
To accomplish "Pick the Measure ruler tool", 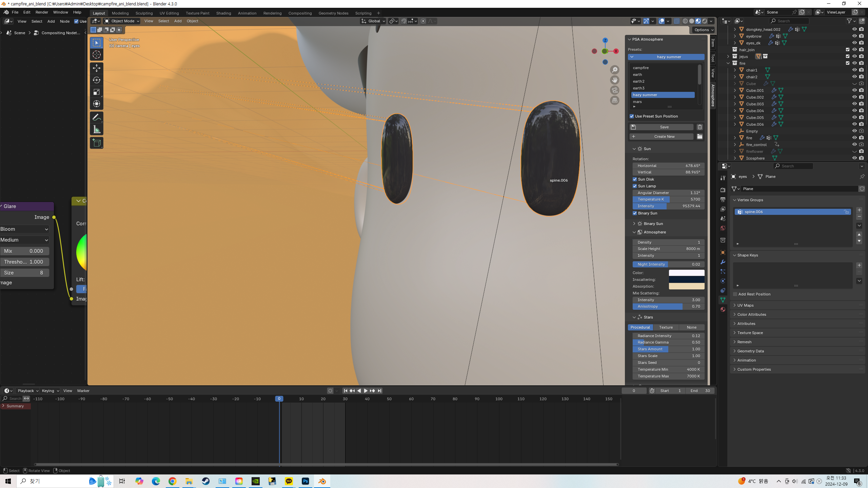I will [97, 129].
